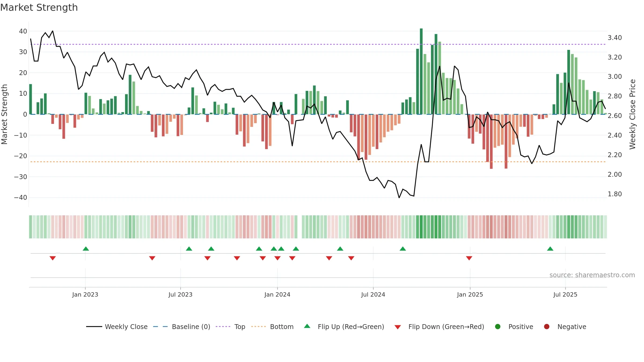644x362 pixels.
Task: Click the Jul 2025 x-axis label
Action: click(x=565, y=294)
